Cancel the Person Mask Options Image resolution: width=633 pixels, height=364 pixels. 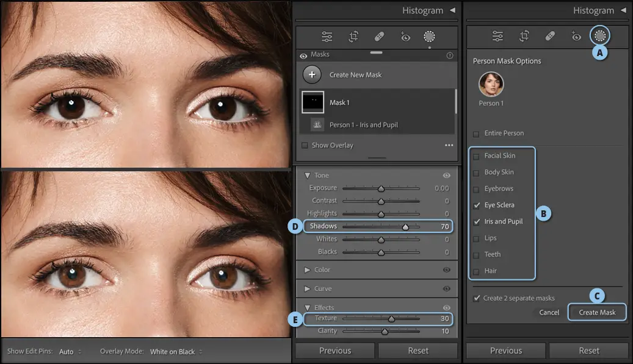tap(549, 312)
